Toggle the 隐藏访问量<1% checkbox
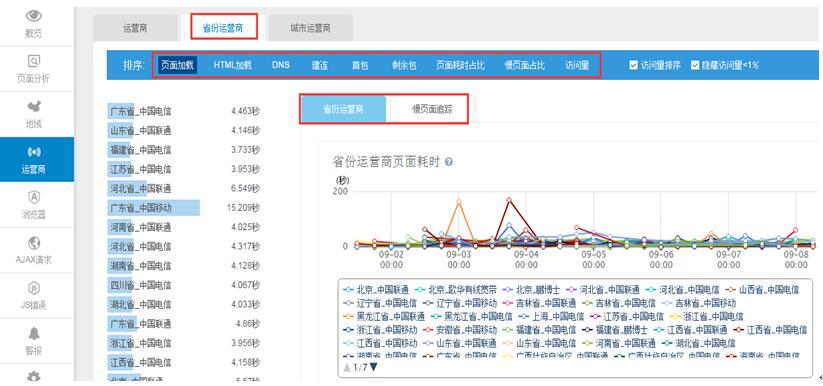This screenshot has height=386, width=823. [695, 66]
